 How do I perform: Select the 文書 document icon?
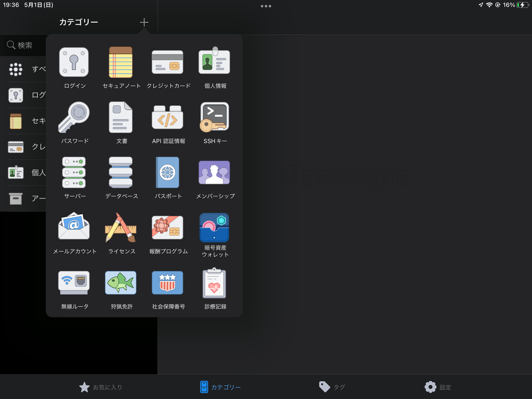click(x=121, y=117)
